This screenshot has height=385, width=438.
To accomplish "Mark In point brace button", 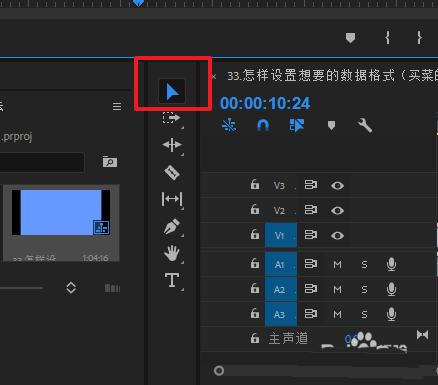I will click(x=387, y=38).
